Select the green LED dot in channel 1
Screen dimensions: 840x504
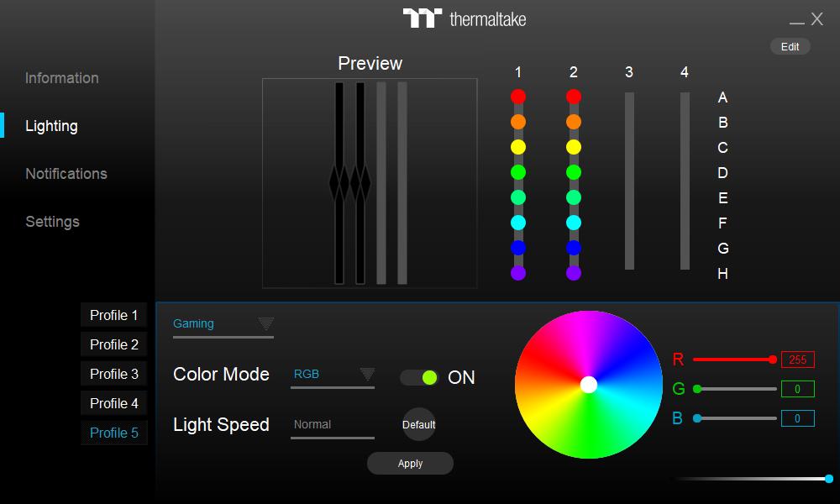pyautogui.click(x=518, y=171)
